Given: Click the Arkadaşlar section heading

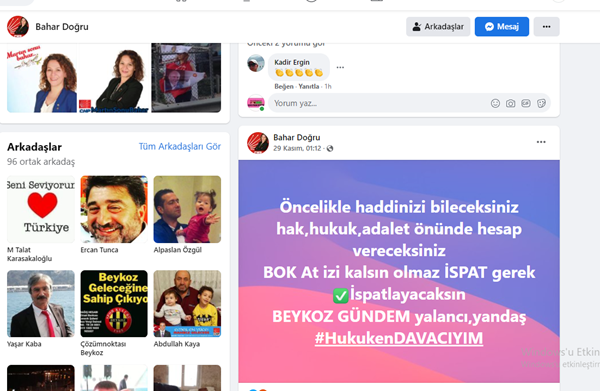Looking at the screenshot, I should click(x=34, y=147).
